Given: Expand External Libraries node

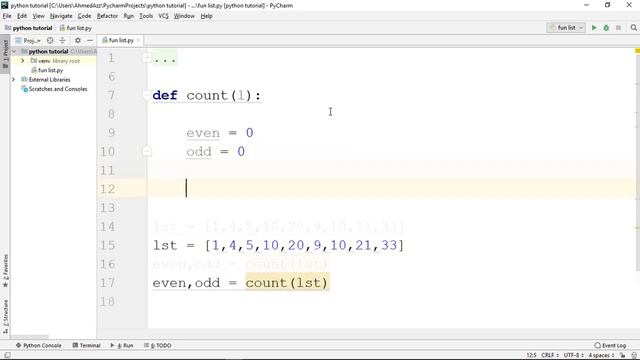Looking at the screenshot, I should pos(14,80).
